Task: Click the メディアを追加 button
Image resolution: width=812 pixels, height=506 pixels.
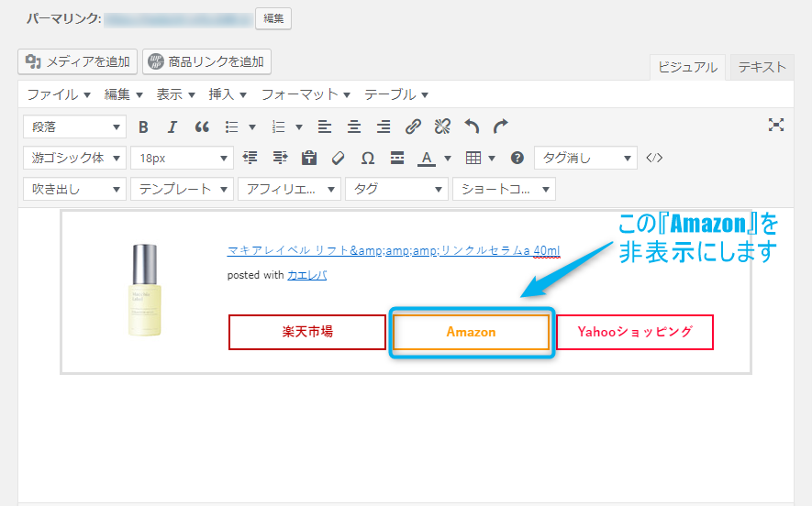Action: [x=78, y=61]
